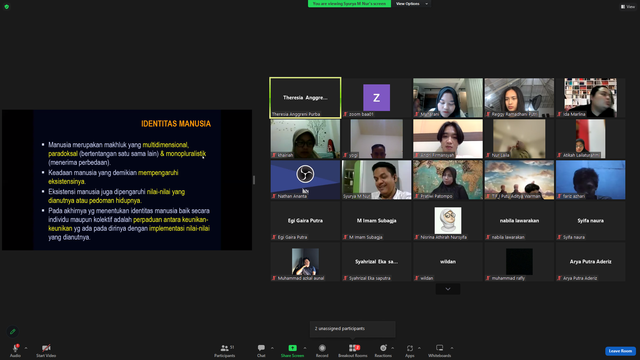Open the Participants panel

point(224,350)
